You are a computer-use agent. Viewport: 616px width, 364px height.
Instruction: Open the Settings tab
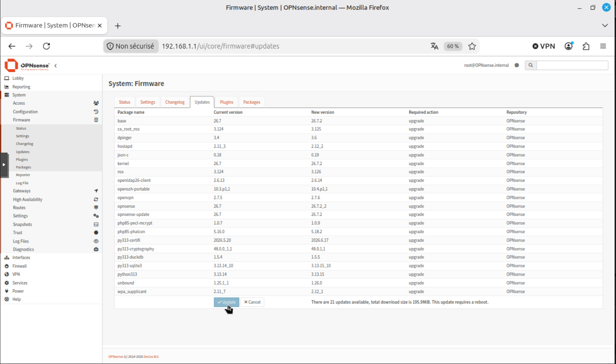pyautogui.click(x=148, y=102)
